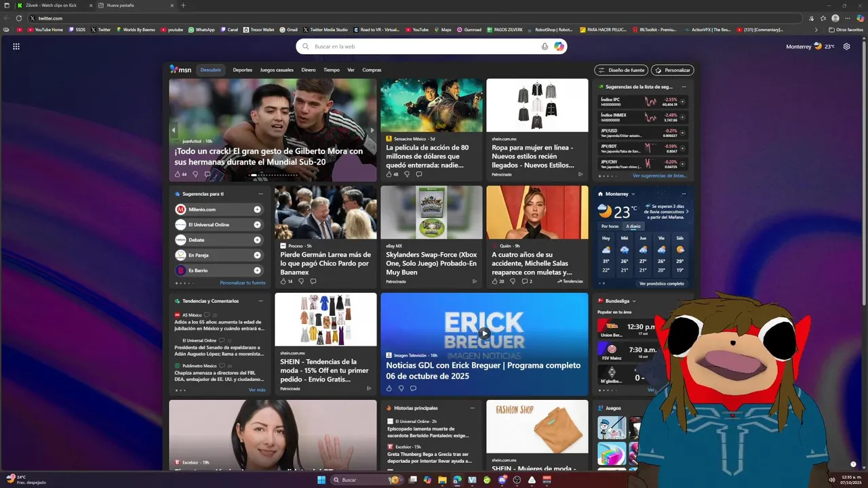Go to previous headline slide
This screenshot has width=868, height=488.
coord(174,130)
